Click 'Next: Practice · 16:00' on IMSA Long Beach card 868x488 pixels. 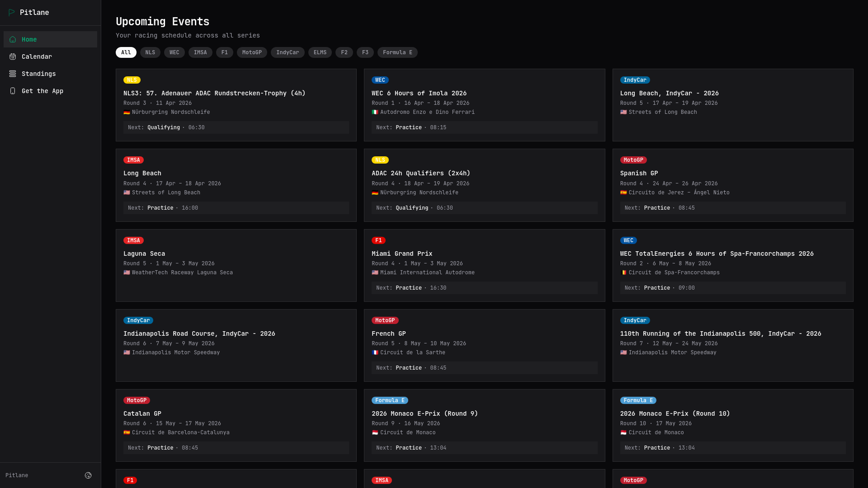pyautogui.click(x=236, y=208)
